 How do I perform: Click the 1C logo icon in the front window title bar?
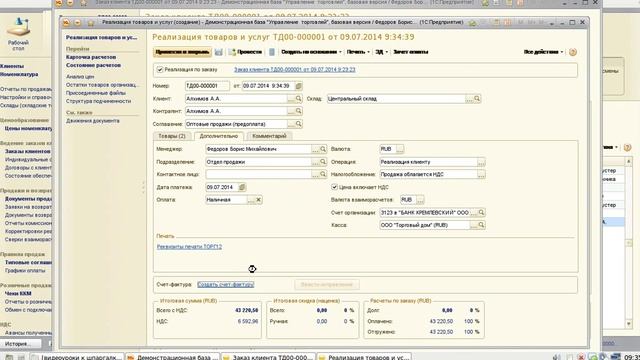pyautogui.click(x=66, y=23)
